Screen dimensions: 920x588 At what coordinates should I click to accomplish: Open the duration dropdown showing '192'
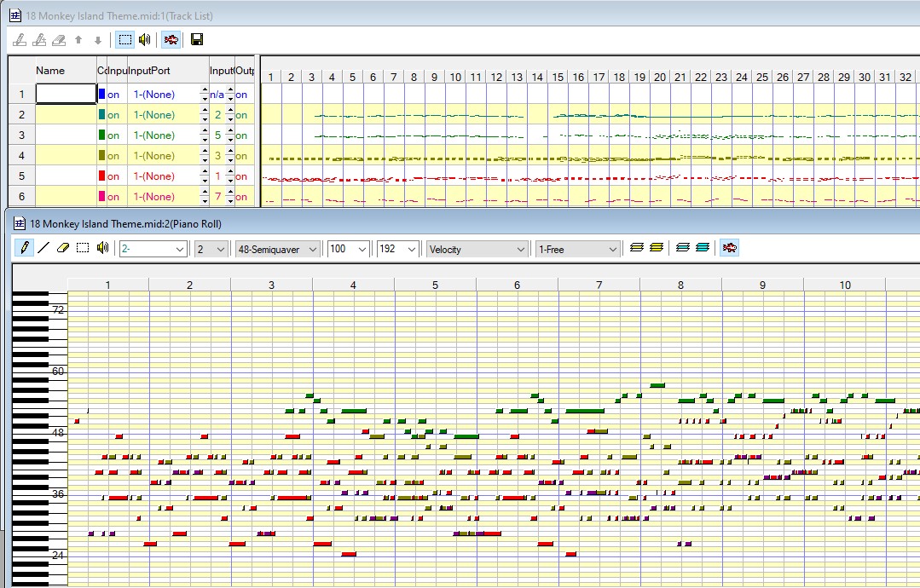point(398,249)
